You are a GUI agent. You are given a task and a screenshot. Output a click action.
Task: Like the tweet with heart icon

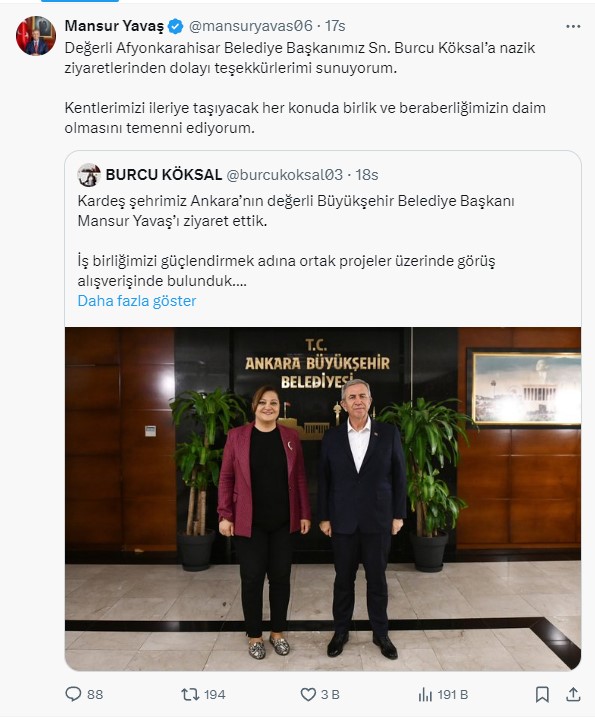coord(308,694)
